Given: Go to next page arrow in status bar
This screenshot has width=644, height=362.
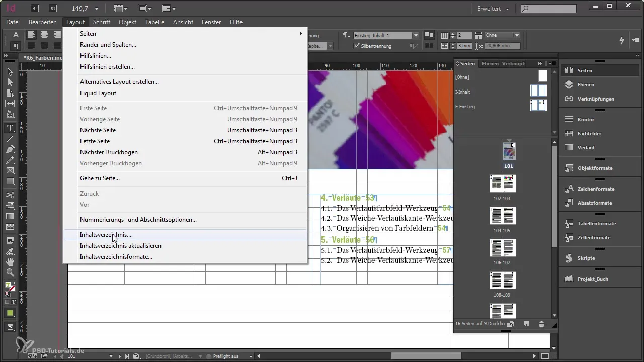Looking at the screenshot, I should (120, 356).
